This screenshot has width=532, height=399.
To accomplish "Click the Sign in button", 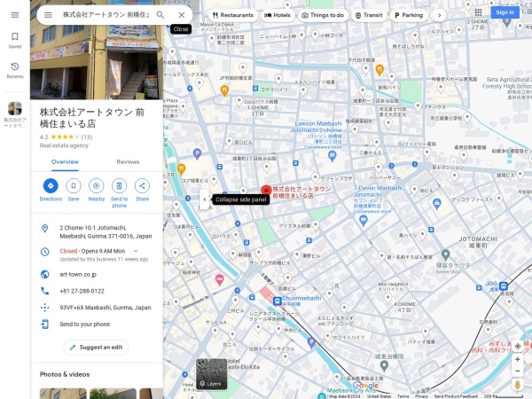I will [505, 12].
